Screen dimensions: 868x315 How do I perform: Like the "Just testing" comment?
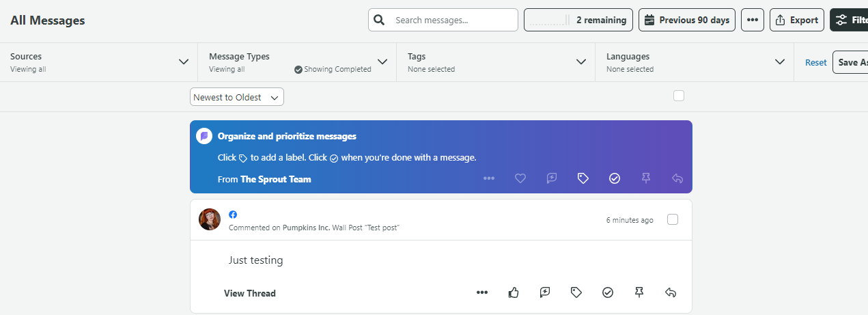pos(514,292)
